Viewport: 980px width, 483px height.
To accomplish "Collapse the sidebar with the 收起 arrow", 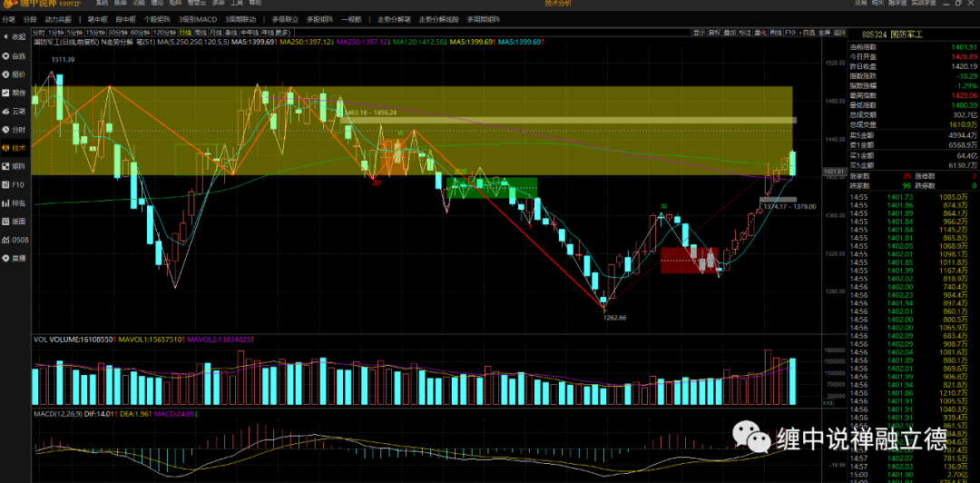I will [x=15, y=37].
